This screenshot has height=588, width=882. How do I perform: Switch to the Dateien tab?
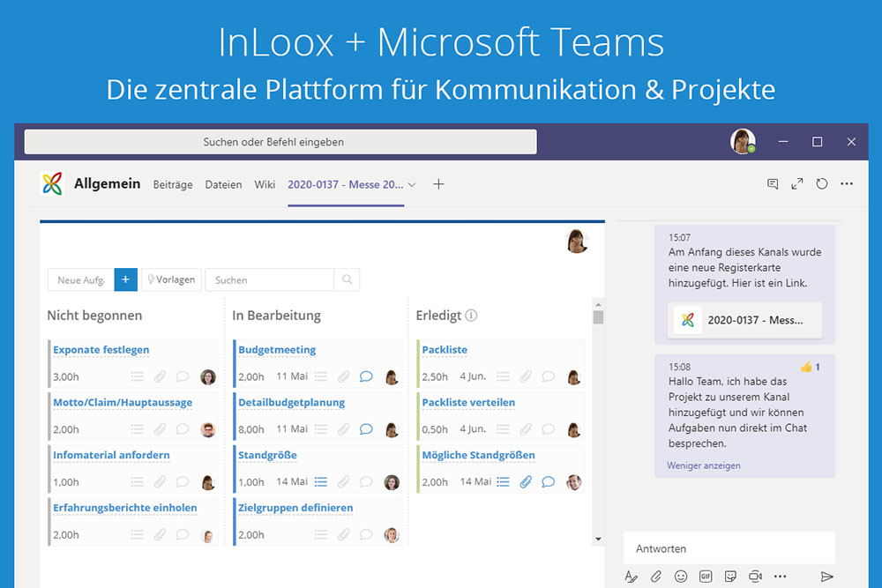[223, 184]
